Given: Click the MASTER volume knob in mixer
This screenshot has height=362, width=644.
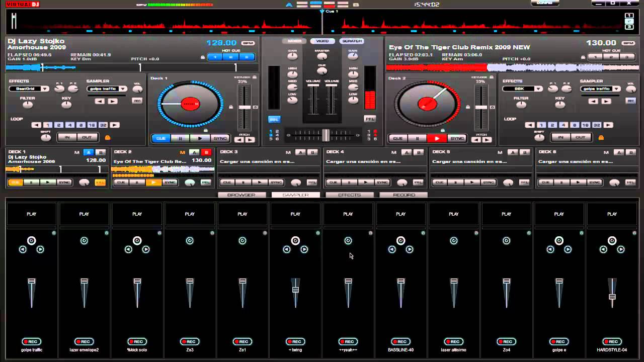Looking at the screenshot, I should 322,56.
